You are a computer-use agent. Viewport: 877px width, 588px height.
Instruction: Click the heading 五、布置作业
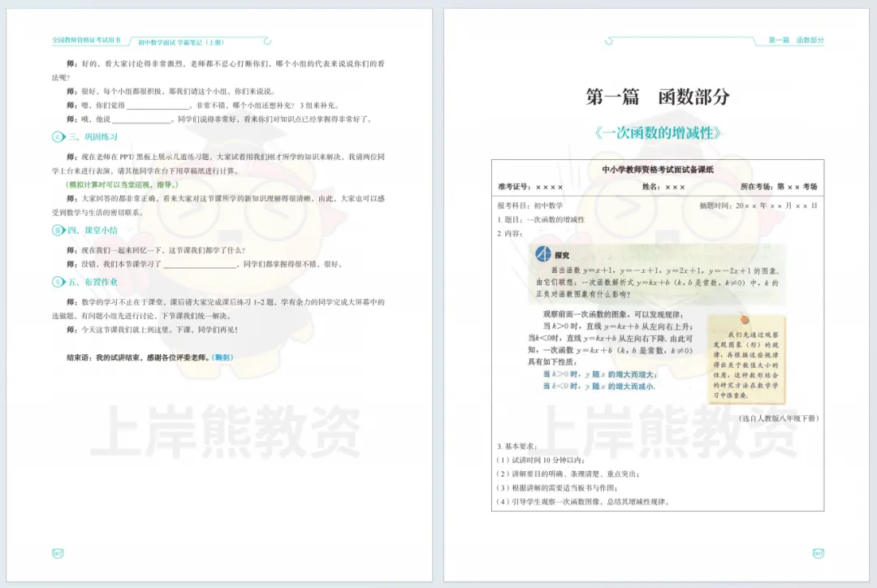coord(93,282)
